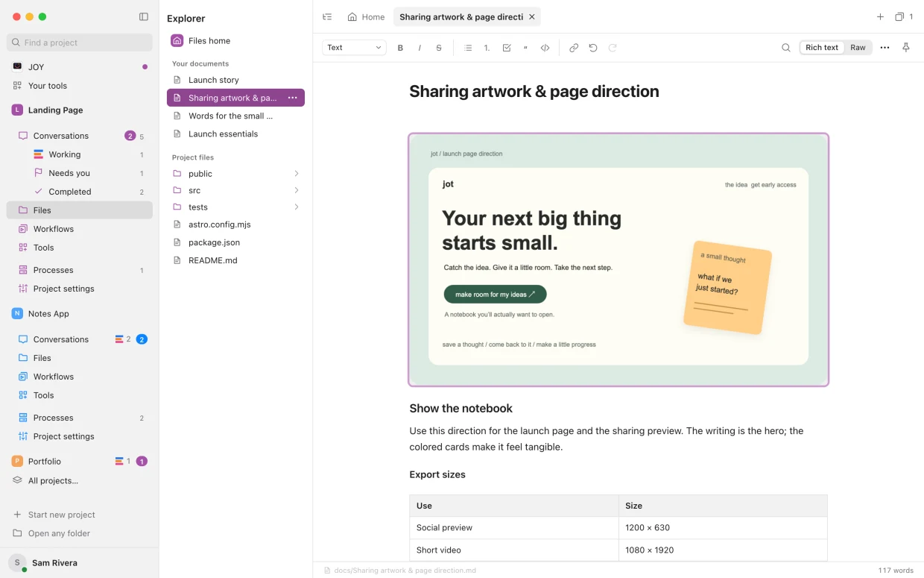
Task: Click the Find a project search field
Action: tap(80, 43)
